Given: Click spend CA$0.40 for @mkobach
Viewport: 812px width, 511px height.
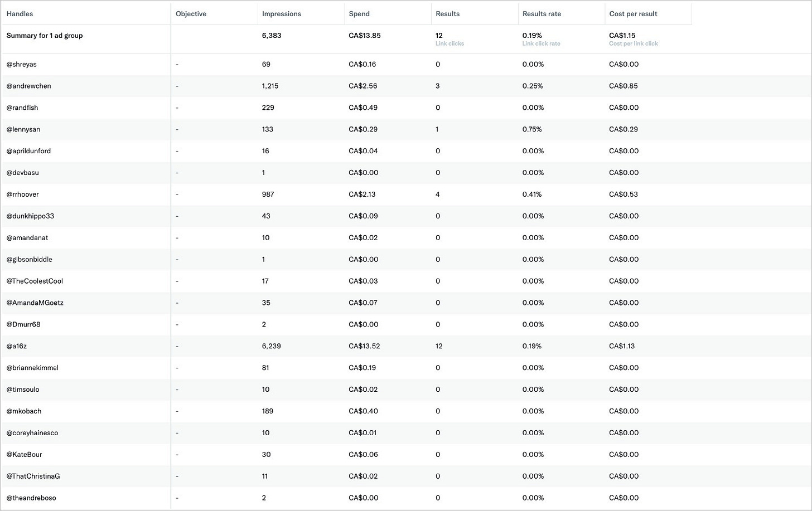Looking at the screenshot, I should point(364,412).
